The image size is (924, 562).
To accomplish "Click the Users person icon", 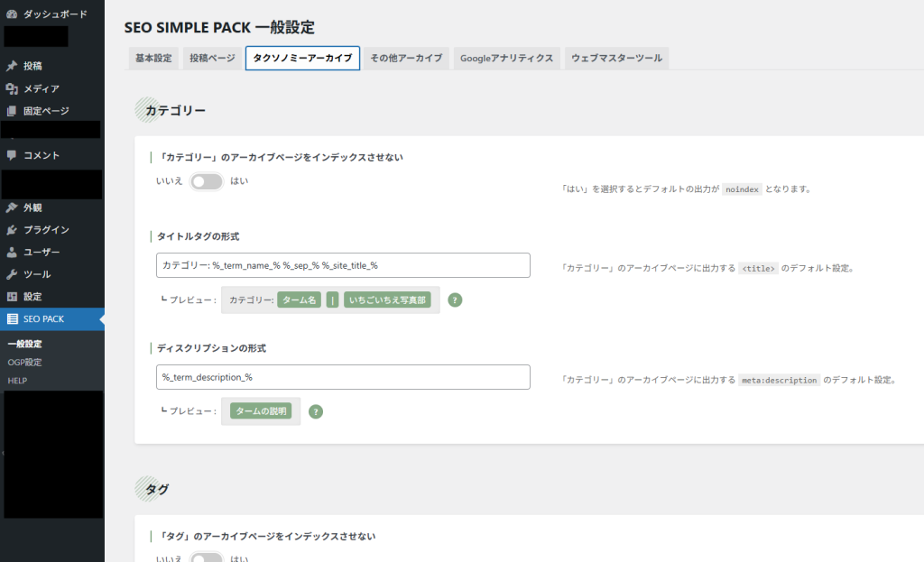I will coord(12,252).
